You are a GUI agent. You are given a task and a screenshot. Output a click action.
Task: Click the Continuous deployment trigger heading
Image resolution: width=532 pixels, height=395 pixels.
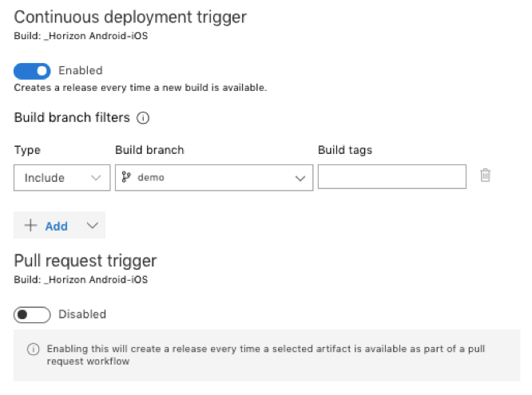pos(130,18)
